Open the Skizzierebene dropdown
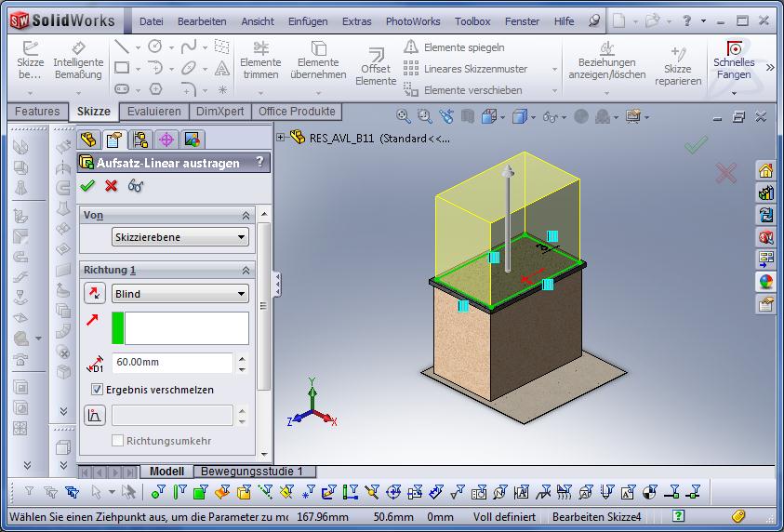Screen dimensions: 784x532 [x=180, y=237]
